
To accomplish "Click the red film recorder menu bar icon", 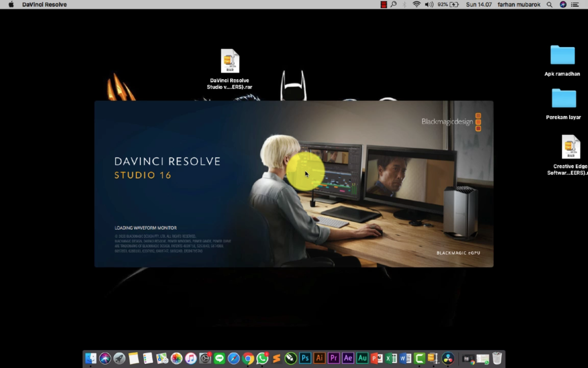I will [383, 4].
